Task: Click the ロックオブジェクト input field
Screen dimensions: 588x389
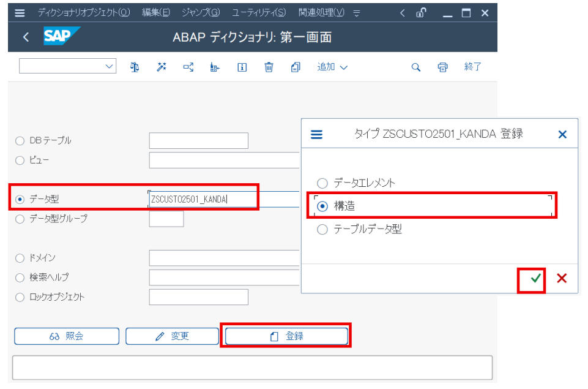Action: (x=199, y=297)
